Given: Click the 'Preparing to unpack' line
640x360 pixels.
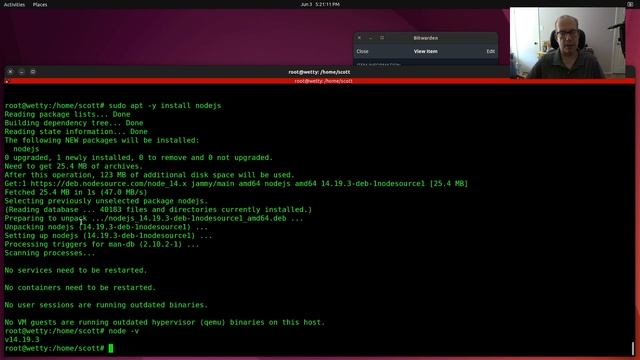Looking at the screenshot, I should [x=154, y=218].
